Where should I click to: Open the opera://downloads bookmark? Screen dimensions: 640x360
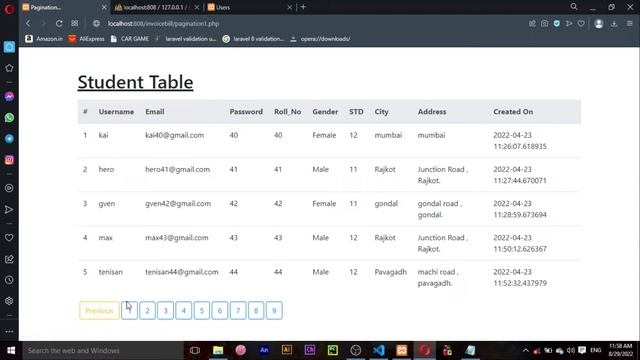[320, 39]
